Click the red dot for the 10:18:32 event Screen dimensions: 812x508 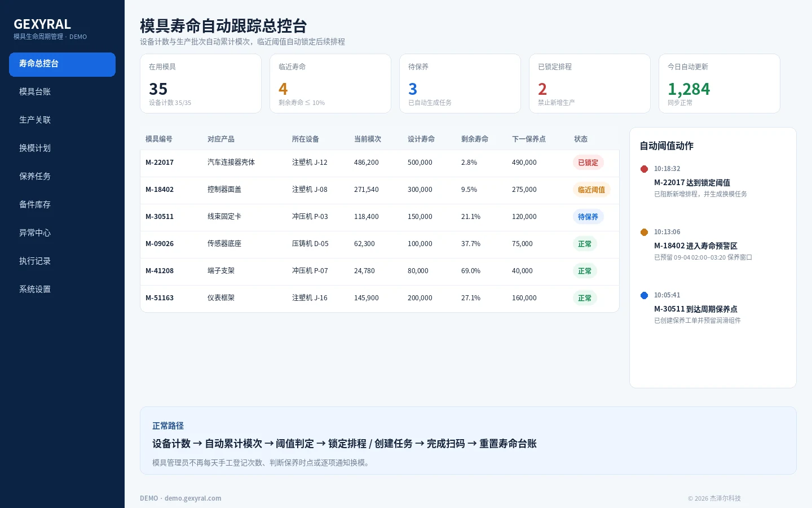point(645,169)
